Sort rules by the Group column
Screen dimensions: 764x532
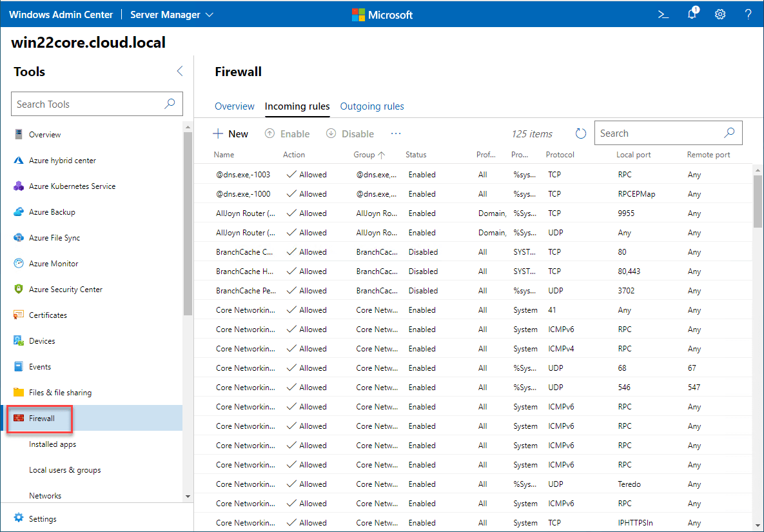(x=369, y=154)
